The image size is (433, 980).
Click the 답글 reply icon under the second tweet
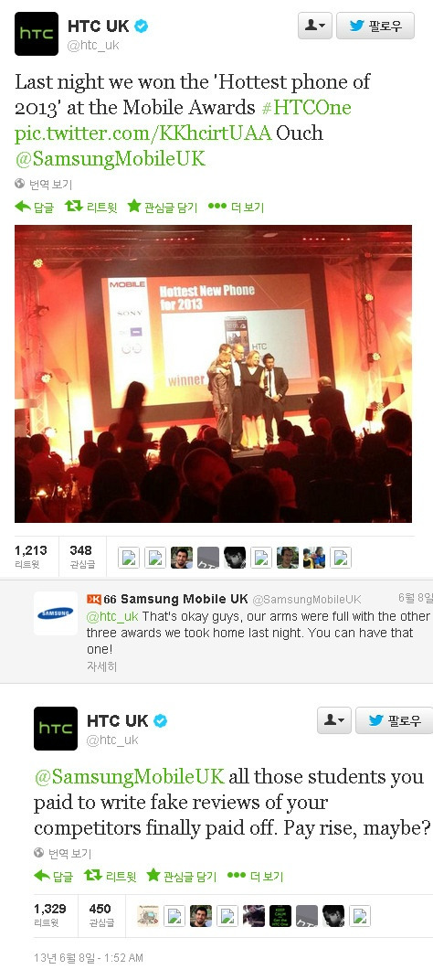coord(42,875)
